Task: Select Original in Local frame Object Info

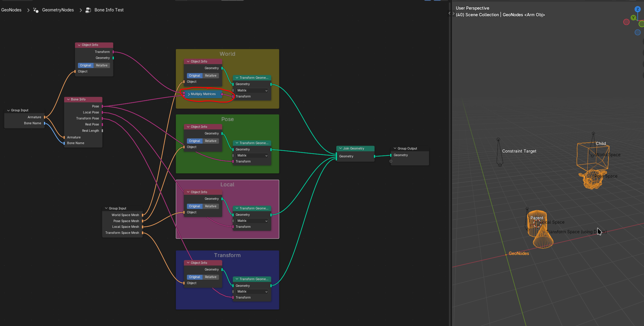Action: tap(194, 206)
